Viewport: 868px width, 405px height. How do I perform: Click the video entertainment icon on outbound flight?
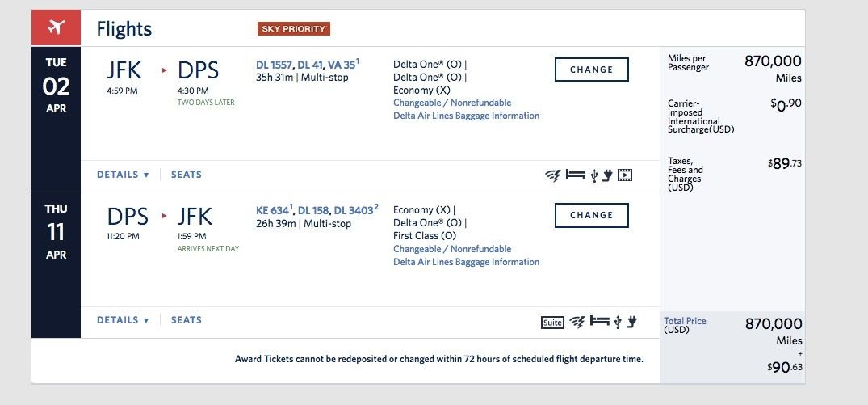click(624, 175)
